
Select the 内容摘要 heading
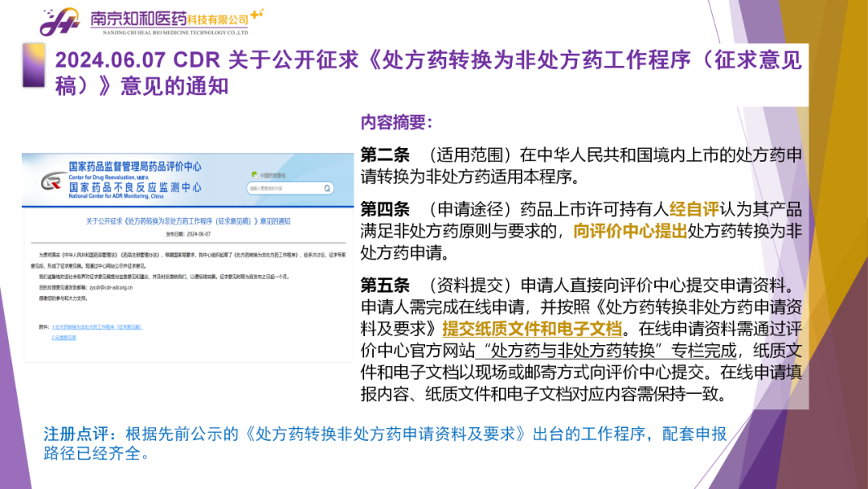(396, 122)
